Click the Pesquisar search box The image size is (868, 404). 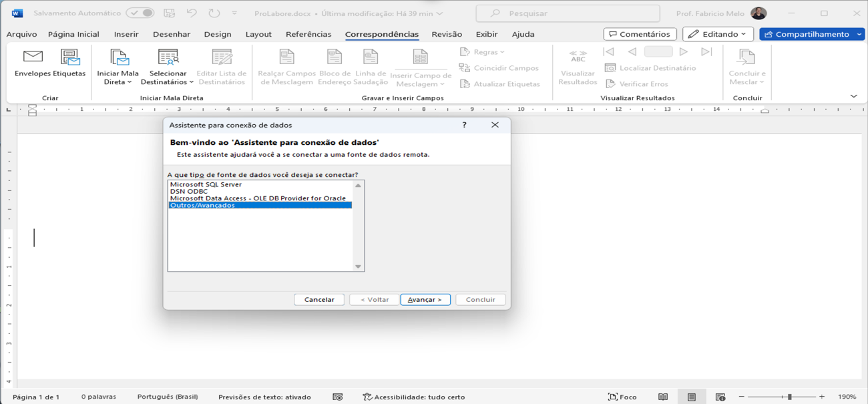(568, 13)
